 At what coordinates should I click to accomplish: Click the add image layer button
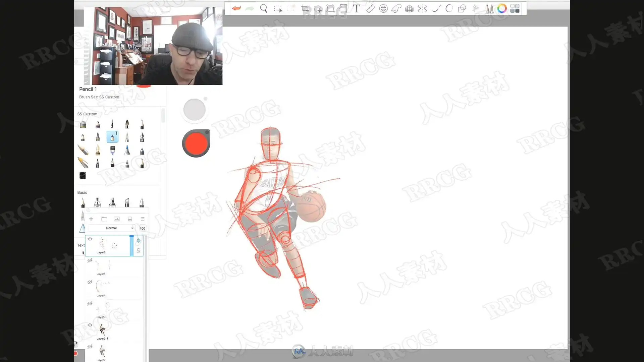coord(117,219)
